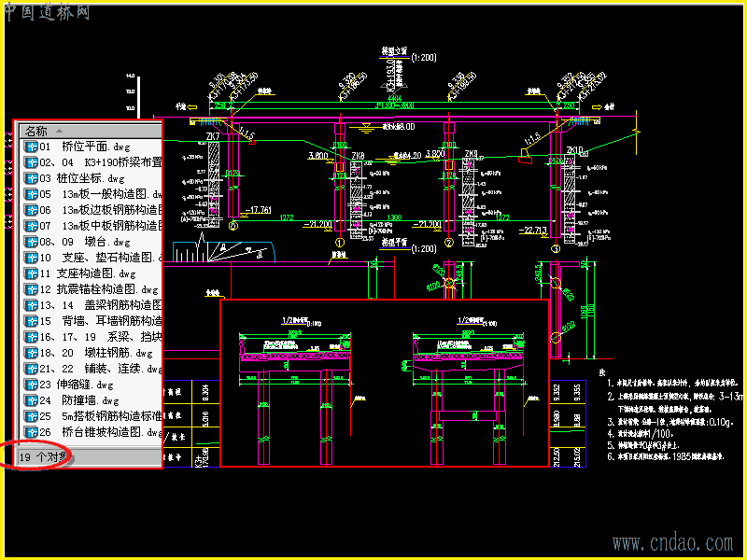Choose 26 桥台锥坡构造图.dwg in the list
This screenshot has height=560, width=747.
(x=92, y=432)
